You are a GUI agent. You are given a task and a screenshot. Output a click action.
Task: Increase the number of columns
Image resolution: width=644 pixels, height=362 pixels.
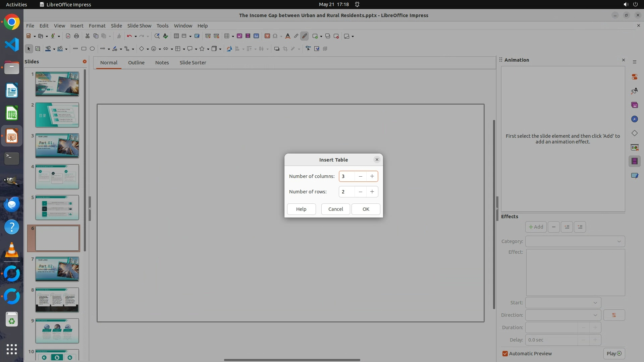372,176
